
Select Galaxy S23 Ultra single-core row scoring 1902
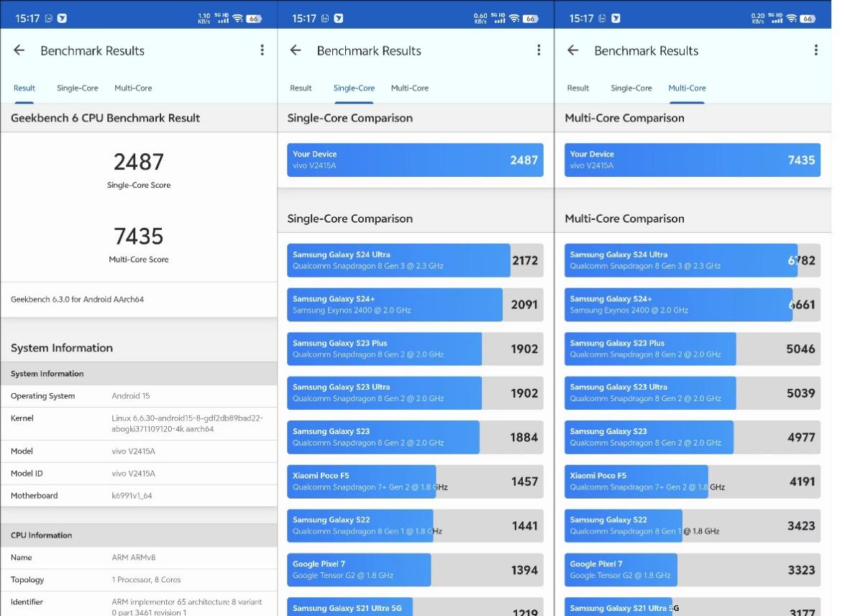pos(415,393)
